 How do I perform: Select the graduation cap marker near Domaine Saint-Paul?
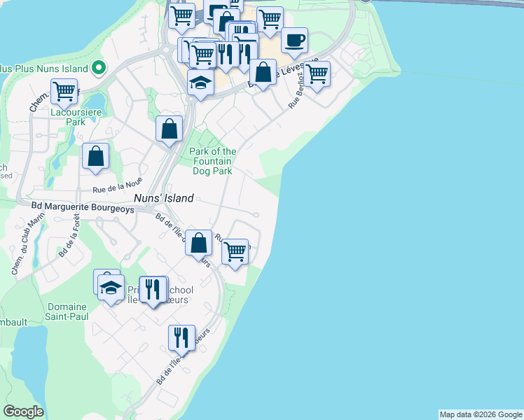[111, 288]
